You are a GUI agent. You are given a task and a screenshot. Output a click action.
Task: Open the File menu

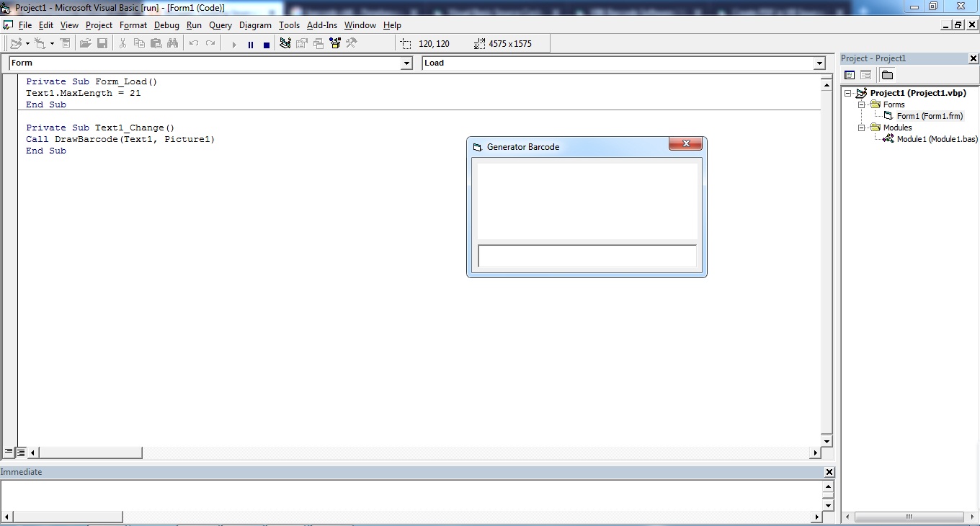(25, 25)
